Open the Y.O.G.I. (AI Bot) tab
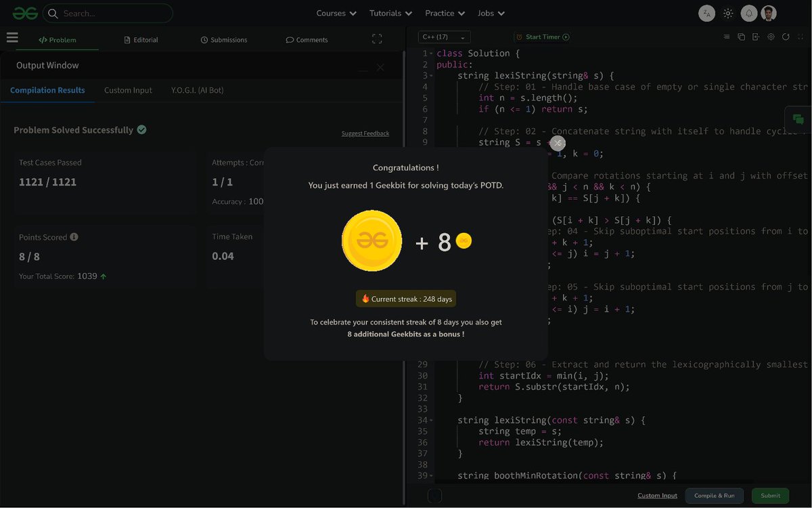This screenshot has height=508, width=812. pos(197,90)
